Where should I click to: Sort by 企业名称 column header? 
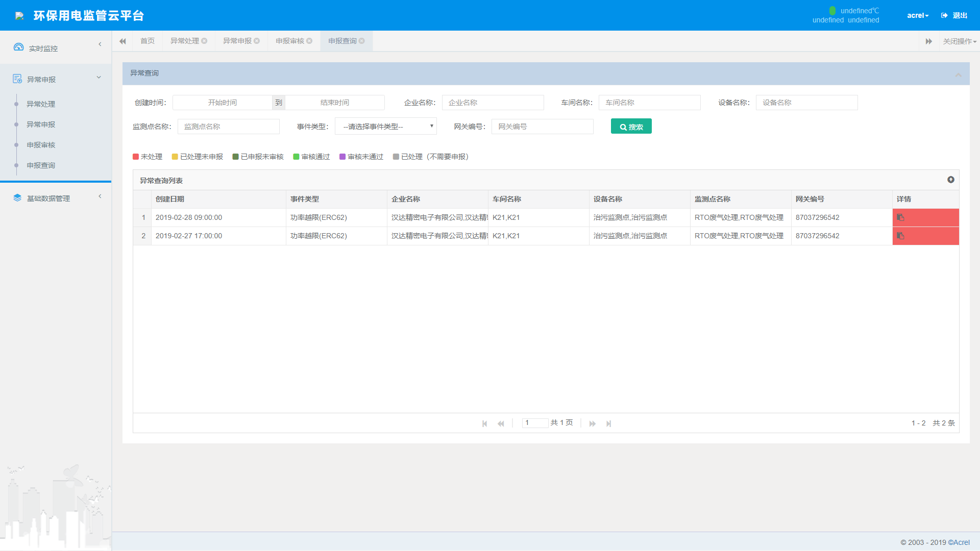(437, 199)
